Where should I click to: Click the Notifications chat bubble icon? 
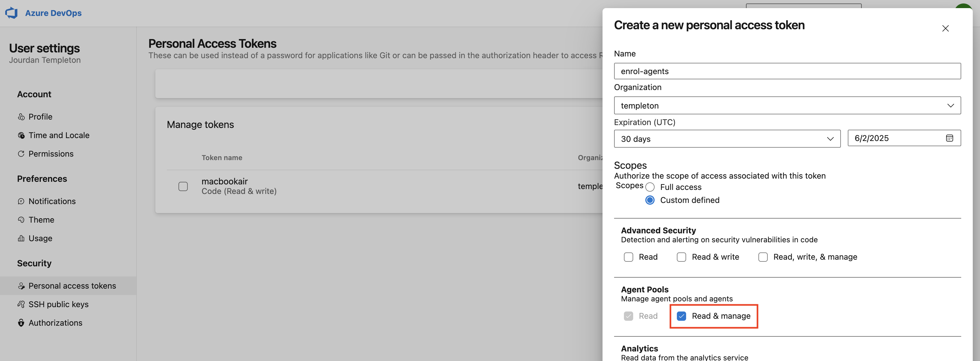[21, 201]
